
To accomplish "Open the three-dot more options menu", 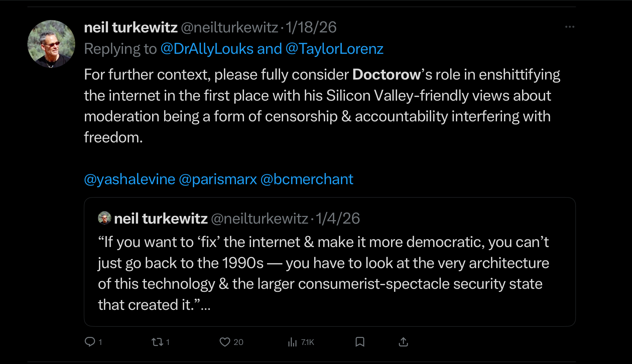I will tap(570, 27).
